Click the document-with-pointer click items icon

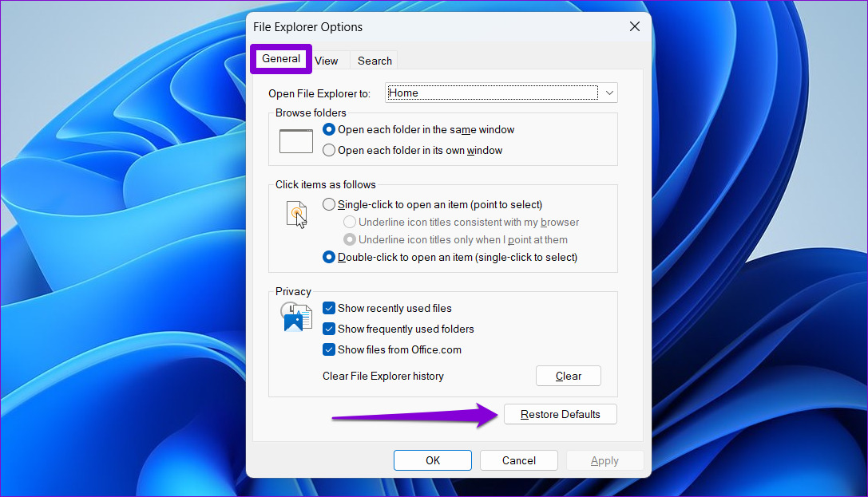[297, 215]
